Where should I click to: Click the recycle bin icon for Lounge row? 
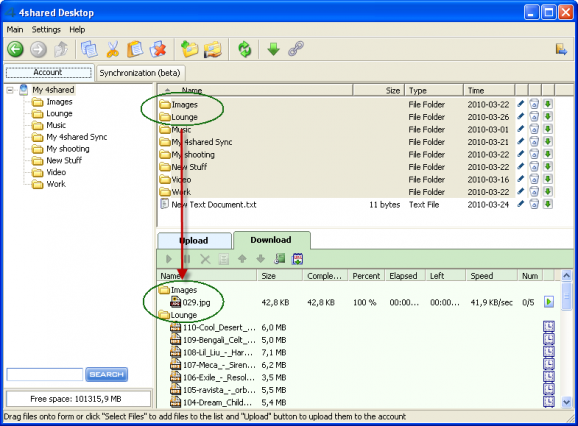tap(534, 117)
